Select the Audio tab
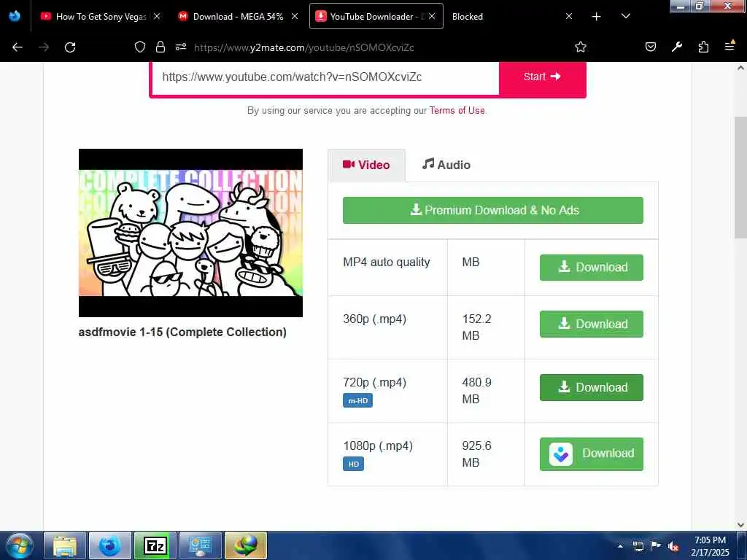Viewport: 747px width, 560px height. pos(446,165)
